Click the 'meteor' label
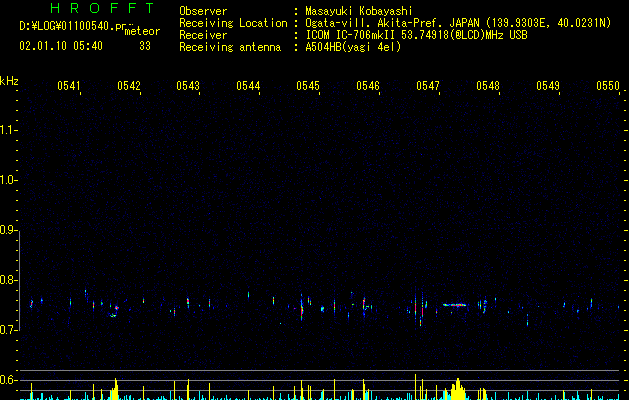This screenshot has height=400, width=629. 142,32
